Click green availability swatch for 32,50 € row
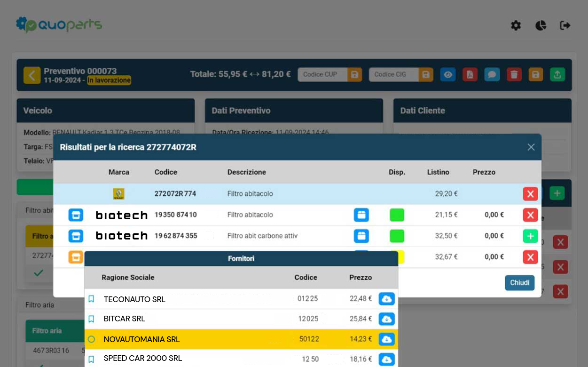This screenshot has width=588, height=367. (x=397, y=236)
